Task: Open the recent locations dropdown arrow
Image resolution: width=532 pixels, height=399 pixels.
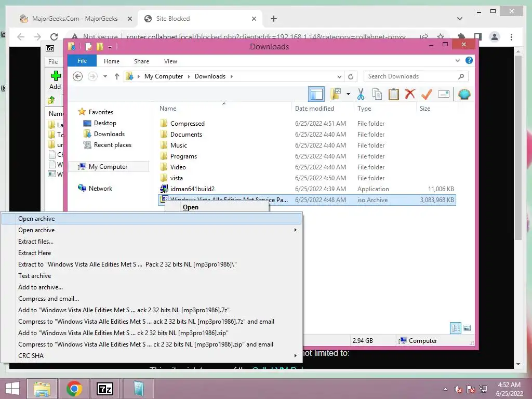Action: (x=105, y=76)
